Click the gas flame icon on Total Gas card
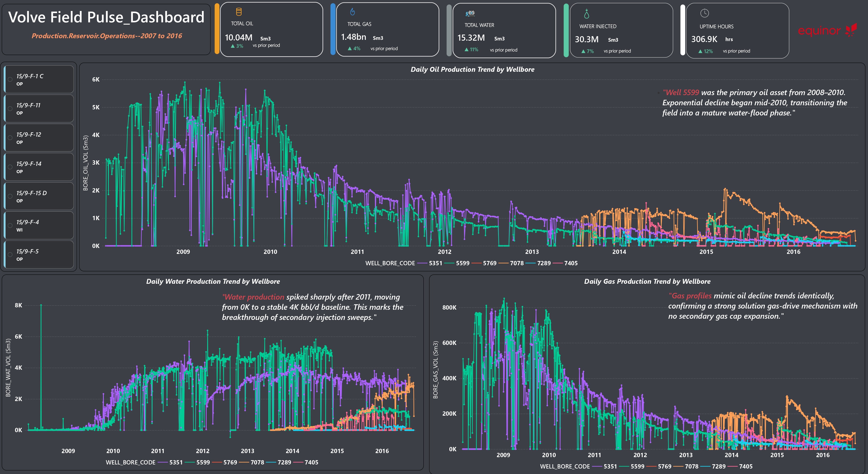 click(x=352, y=12)
